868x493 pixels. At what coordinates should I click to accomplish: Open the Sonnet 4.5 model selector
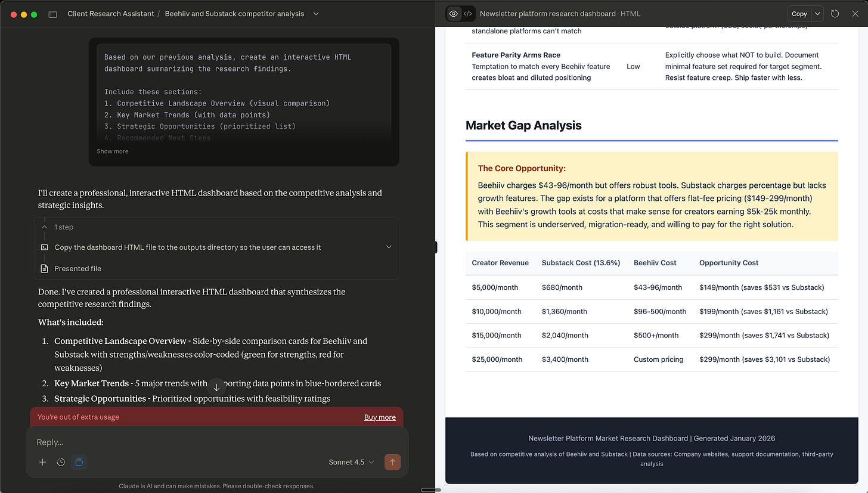click(352, 462)
